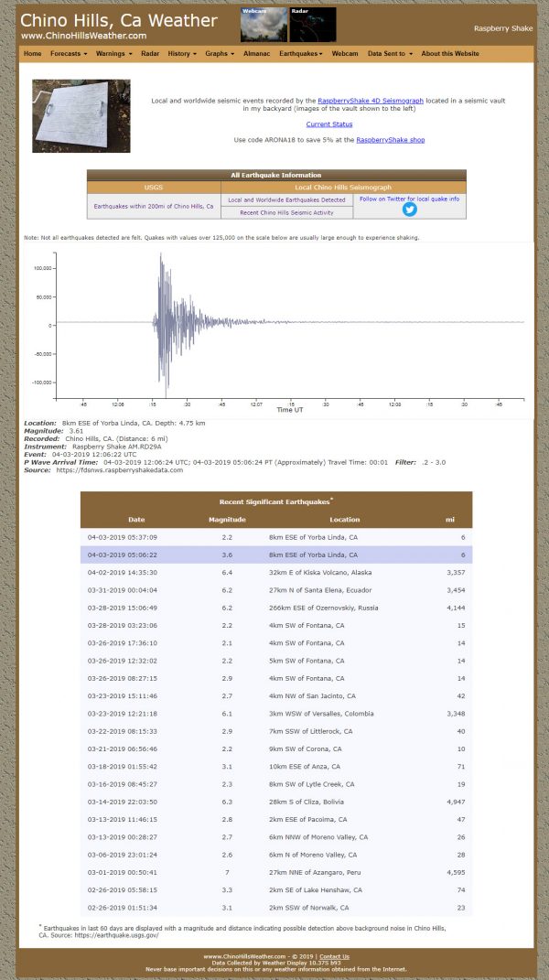Open Recent Chino Hills Seismic Activity
549x980 pixels.
tap(286, 212)
